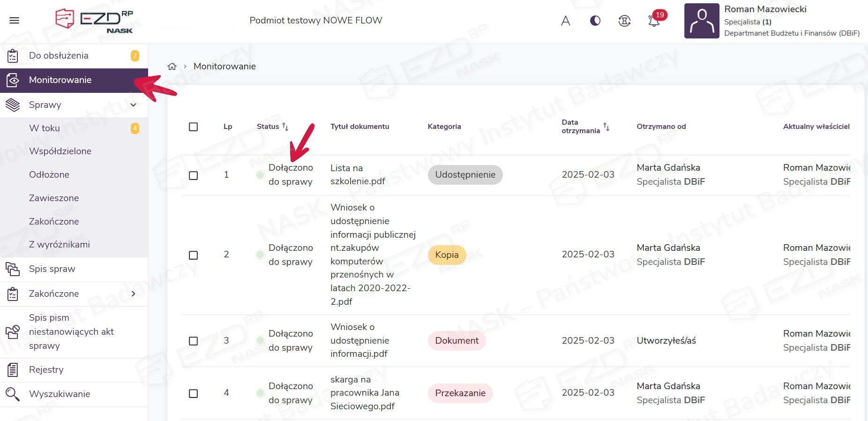
Task: Click the font size 'A' icon
Action: point(566,21)
